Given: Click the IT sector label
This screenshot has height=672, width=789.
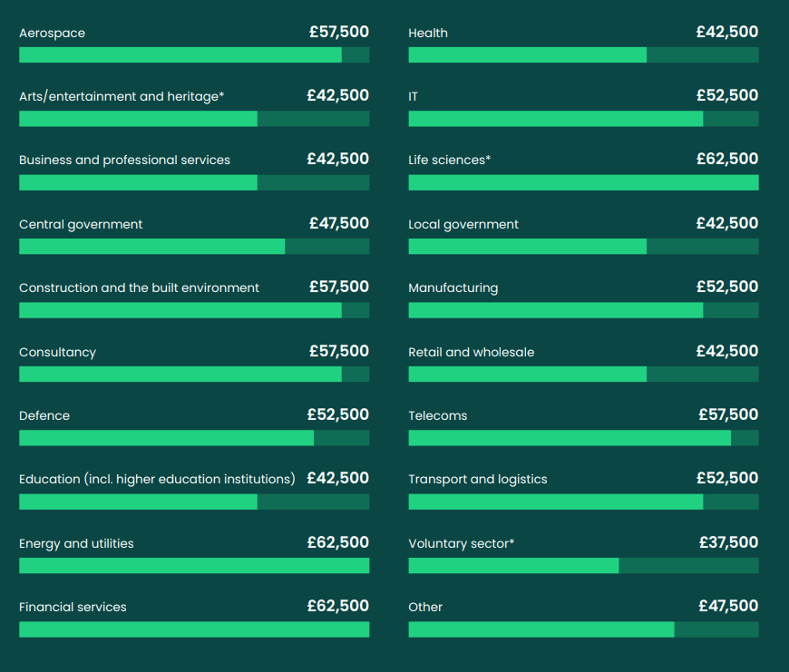Looking at the screenshot, I should (x=414, y=96).
